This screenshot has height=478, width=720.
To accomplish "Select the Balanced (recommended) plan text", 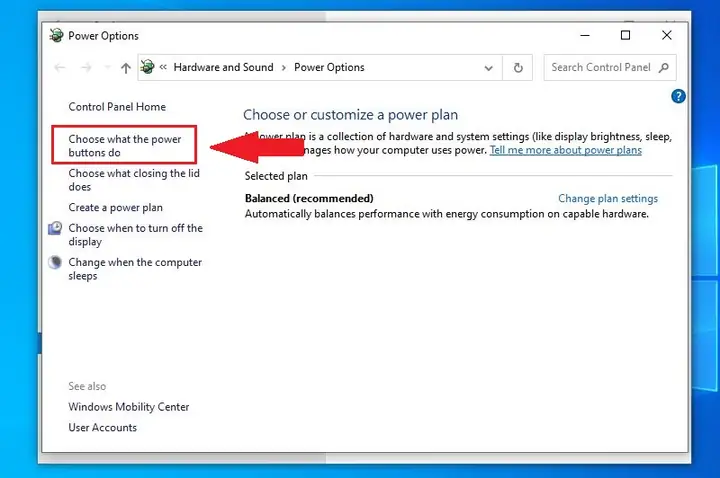I will pos(309,198).
